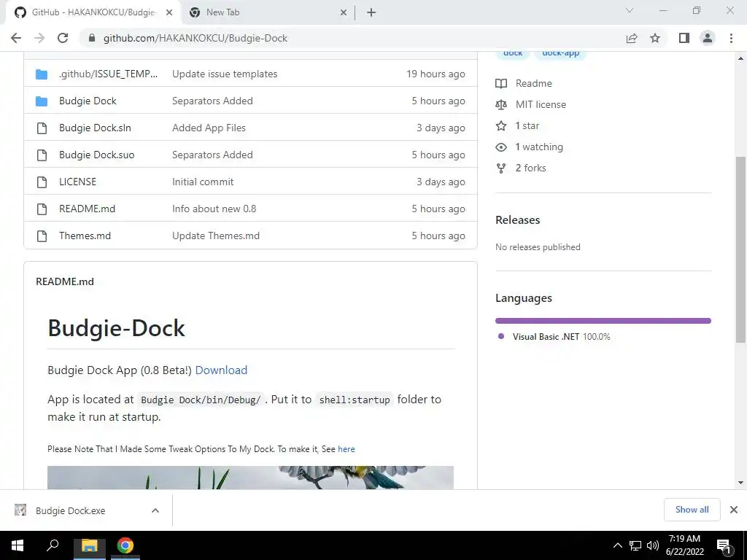Open the notification center icon
The width and height of the screenshot is (747, 560).
pyautogui.click(x=724, y=546)
